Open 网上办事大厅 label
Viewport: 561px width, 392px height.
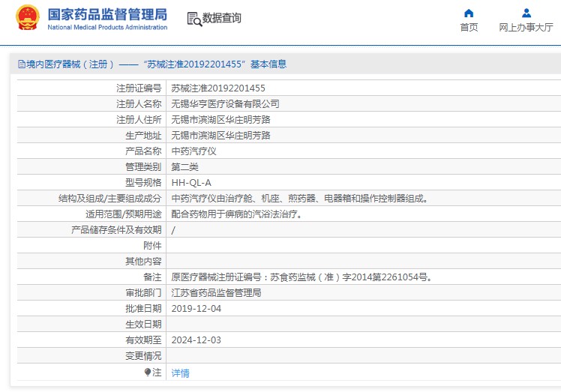coord(526,27)
